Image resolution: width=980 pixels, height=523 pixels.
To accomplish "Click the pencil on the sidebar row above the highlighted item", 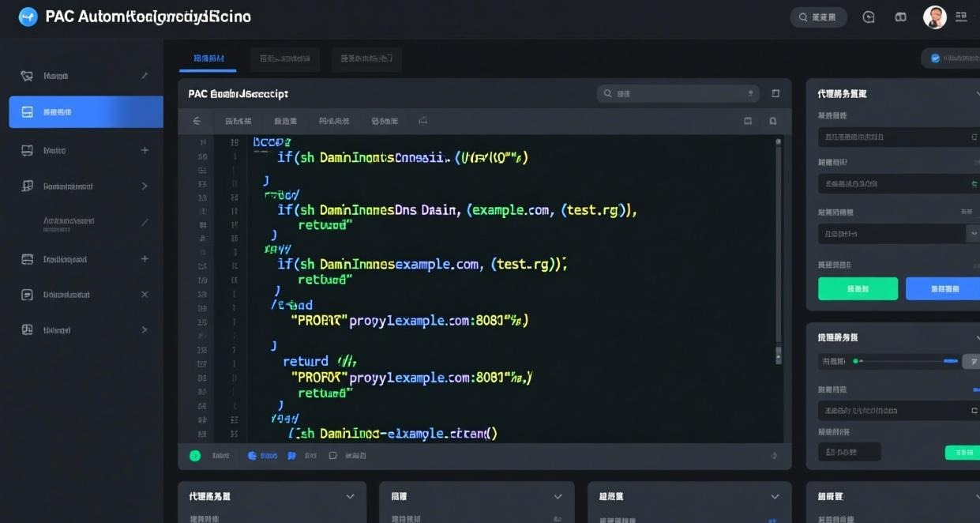I will [145, 76].
